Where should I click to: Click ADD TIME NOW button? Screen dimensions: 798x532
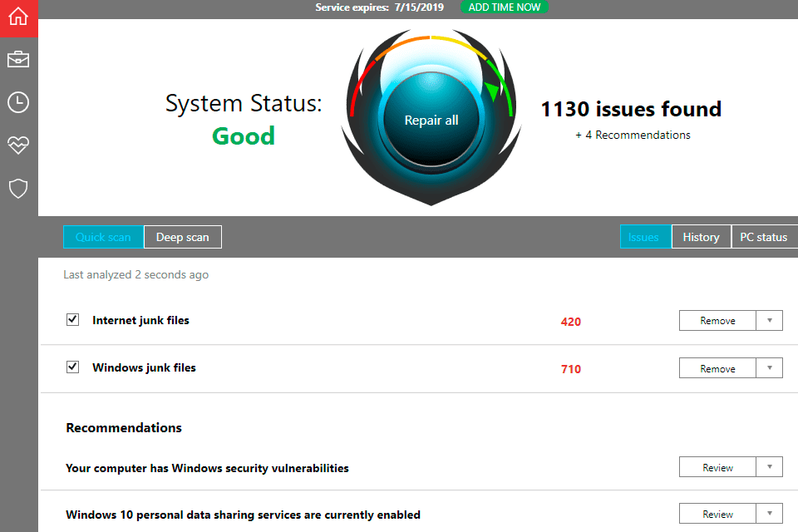(x=505, y=7)
